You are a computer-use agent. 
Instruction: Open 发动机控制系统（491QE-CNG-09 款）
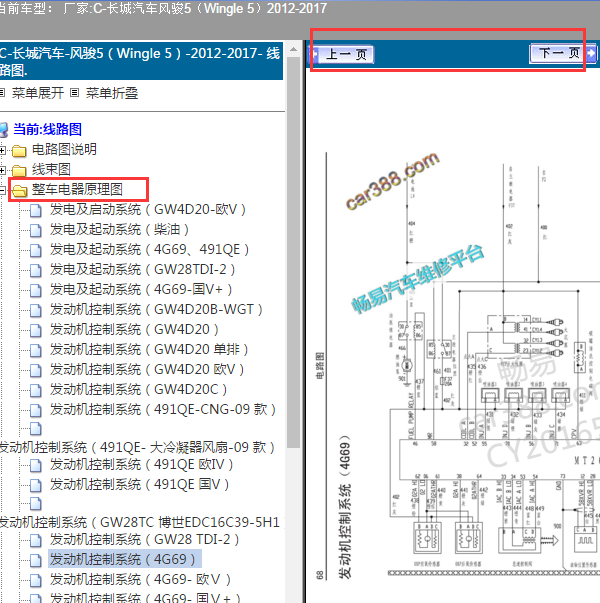pyautogui.click(x=163, y=410)
